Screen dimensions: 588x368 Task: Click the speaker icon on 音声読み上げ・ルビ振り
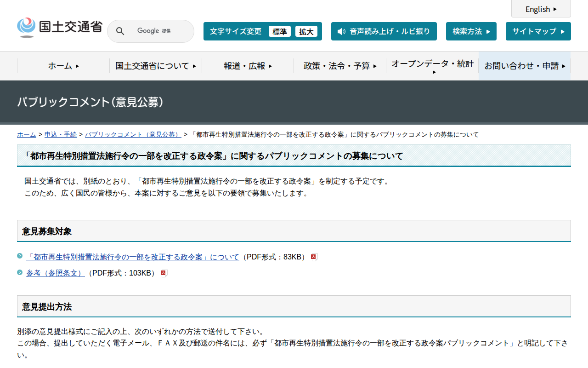tap(340, 31)
